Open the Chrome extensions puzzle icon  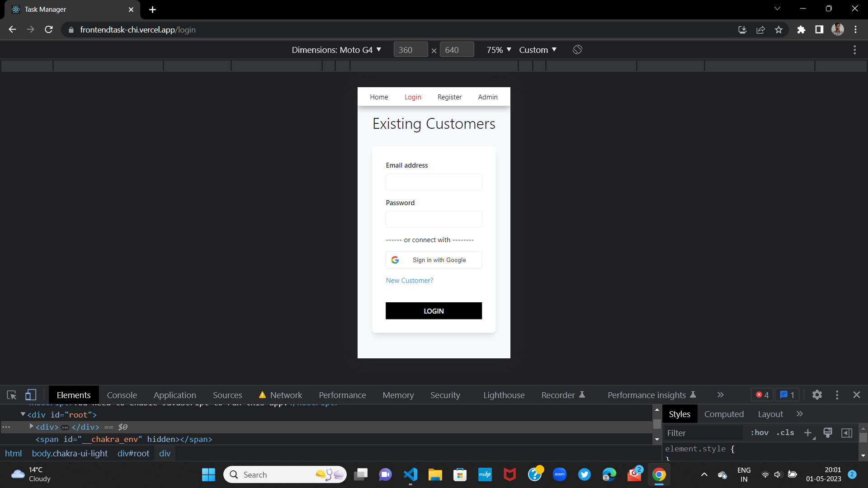801,30
